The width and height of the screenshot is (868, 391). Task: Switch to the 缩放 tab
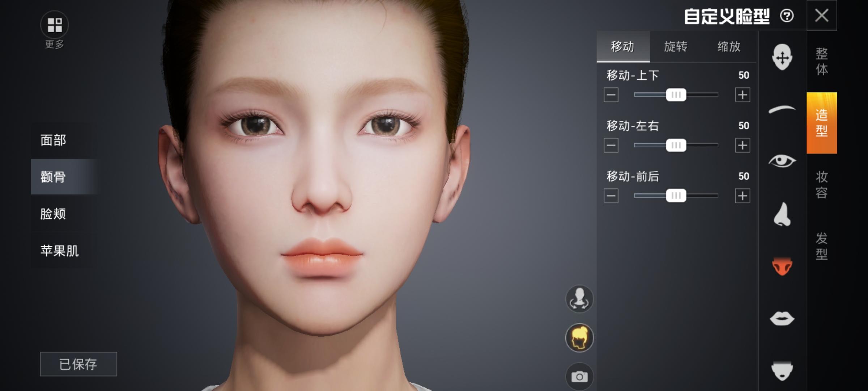coord(729,47)
